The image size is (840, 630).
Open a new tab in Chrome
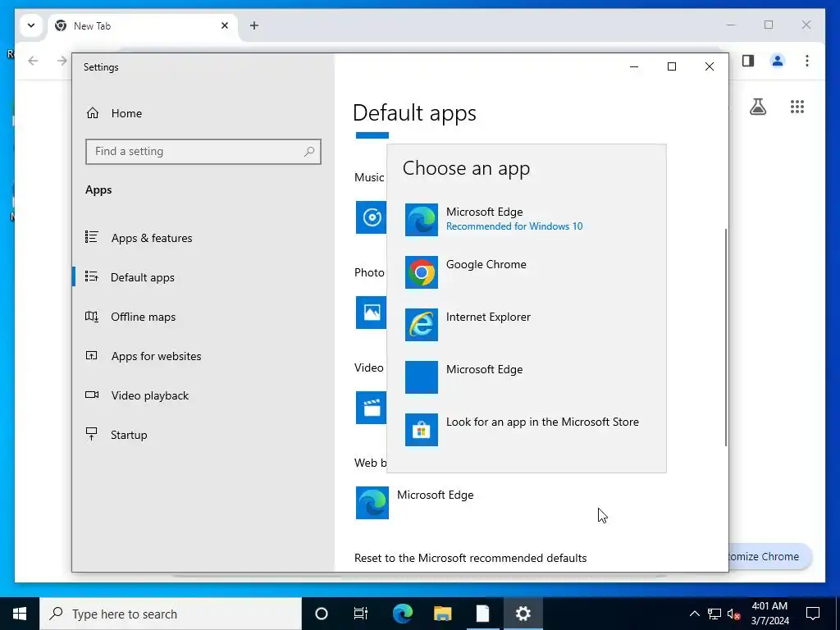click(x=254, y=25)
